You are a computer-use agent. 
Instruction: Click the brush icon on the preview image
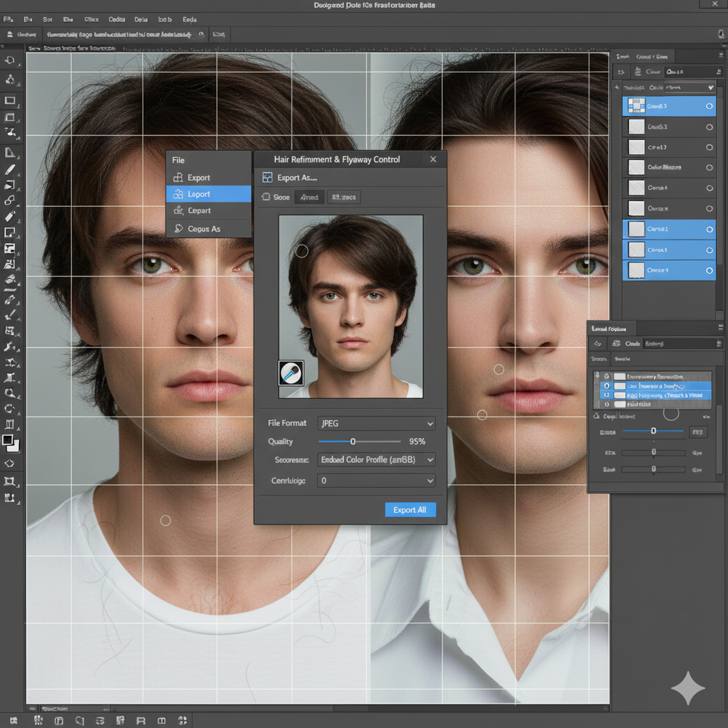(291, 373)
